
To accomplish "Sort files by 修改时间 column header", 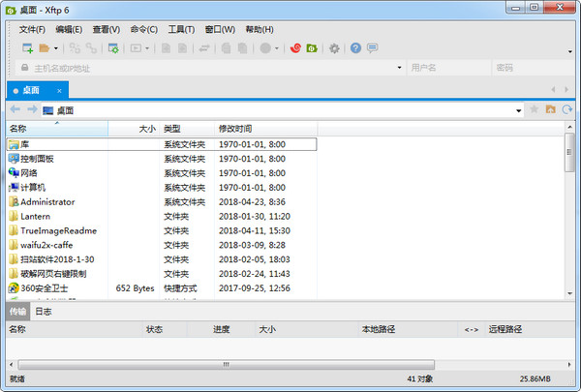I will tap(235, 128).
